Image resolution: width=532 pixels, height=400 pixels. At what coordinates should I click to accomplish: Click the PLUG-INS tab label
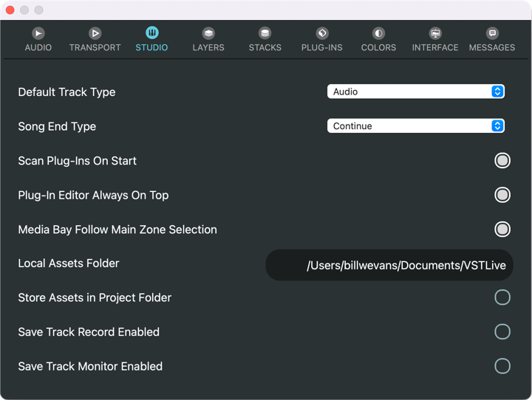(321, 47)
